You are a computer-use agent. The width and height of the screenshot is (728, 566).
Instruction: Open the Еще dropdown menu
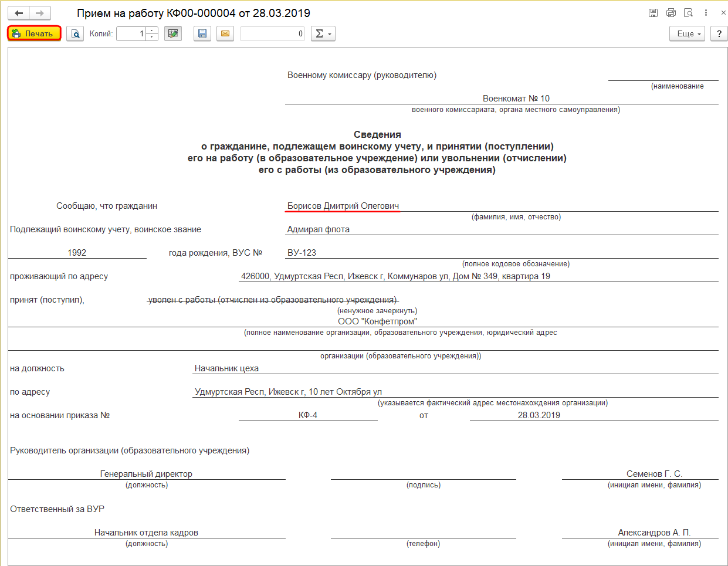(x=686, y=33)
